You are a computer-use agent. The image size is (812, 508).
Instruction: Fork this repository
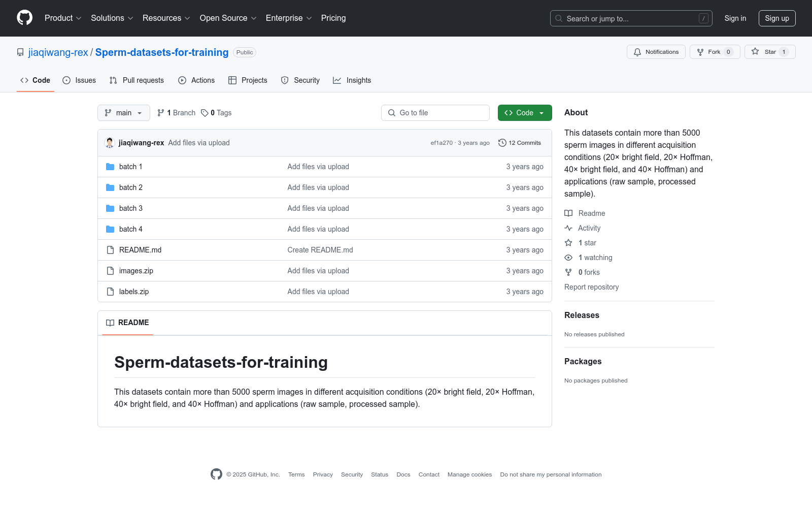(x=715, y=52)
